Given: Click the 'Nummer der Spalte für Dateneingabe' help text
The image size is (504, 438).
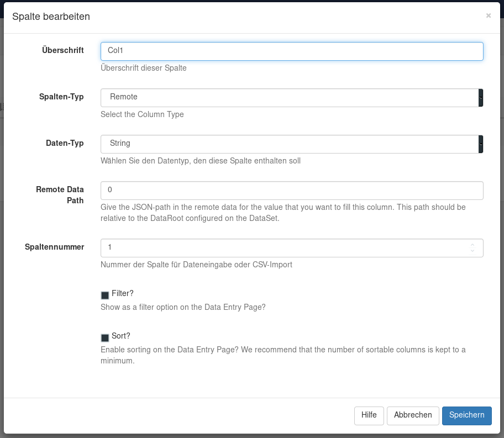Looking at the screenshot, I should [x=196, y=265].
